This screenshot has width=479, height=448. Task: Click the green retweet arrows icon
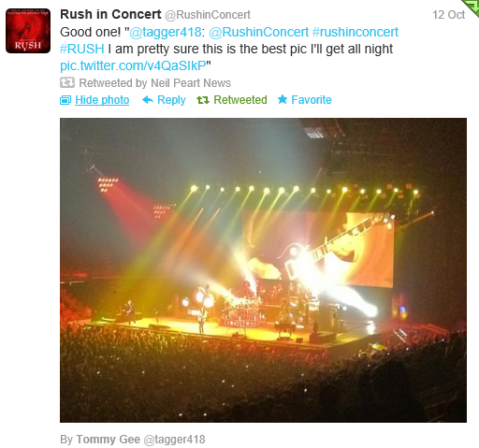203,100
